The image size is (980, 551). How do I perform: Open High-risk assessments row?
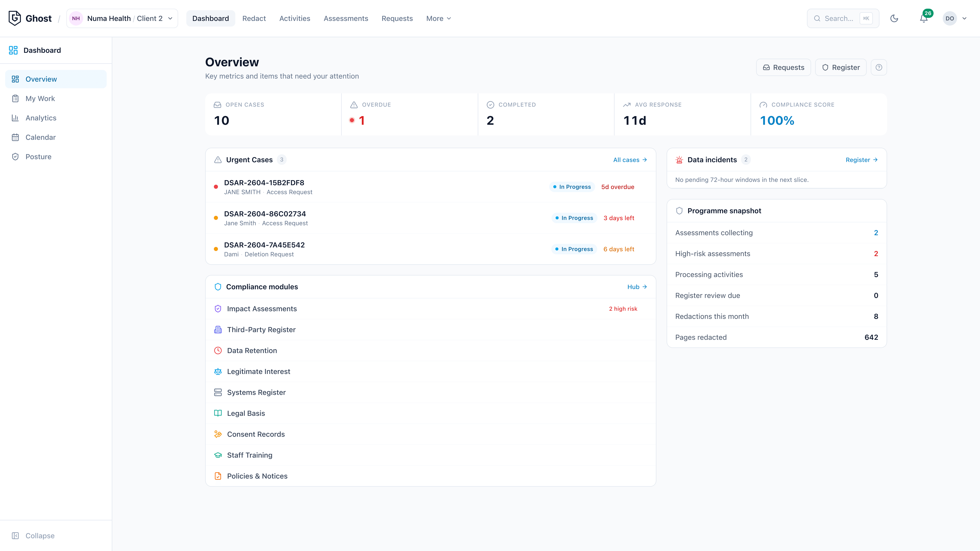tap(776, 254)
